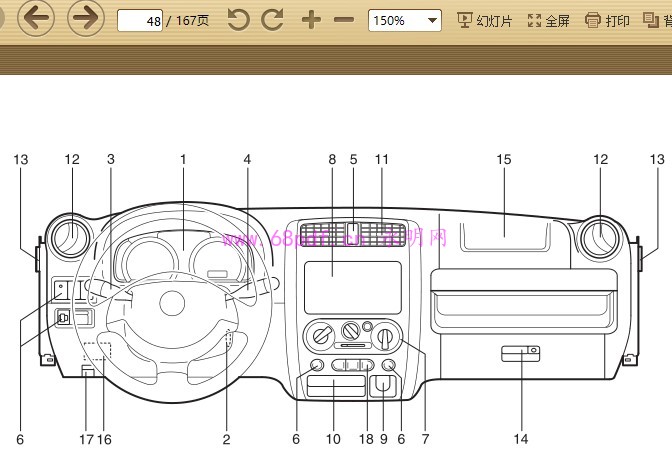Zoom out with the minus icon
Screen dimensions: 672x471
coord(343,20)
